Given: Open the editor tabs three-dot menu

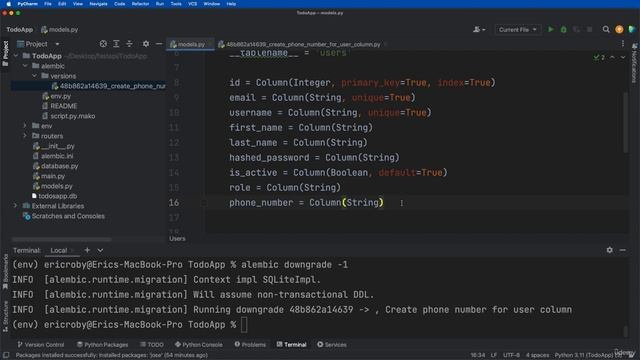Looking at the screenshot, I should [623, 44].
